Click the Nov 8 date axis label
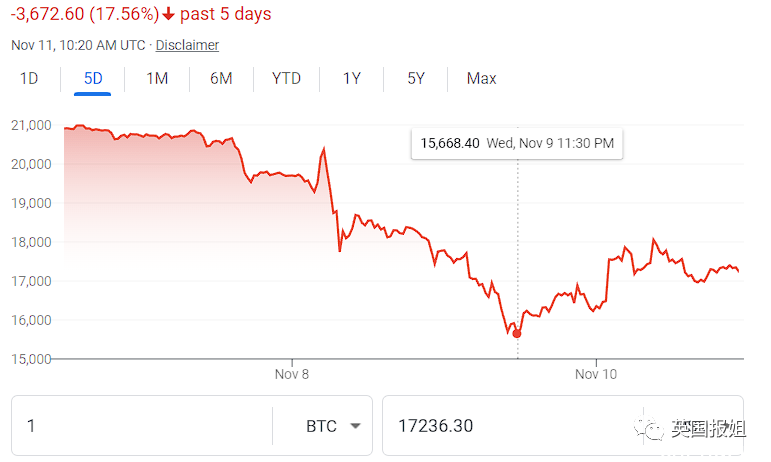The height and width of the screenshot is (462, 771). pyautogui.click(x=292, y=374)
